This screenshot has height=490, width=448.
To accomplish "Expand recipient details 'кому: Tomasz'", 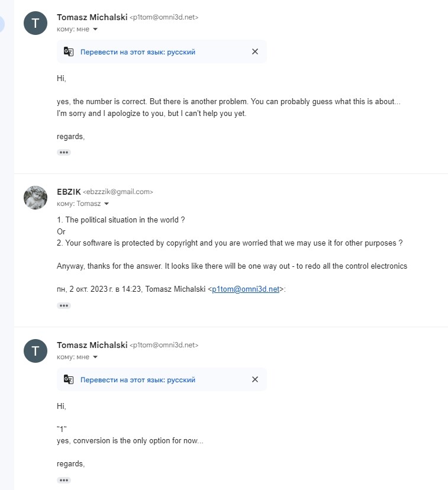I will click(106, 204).
